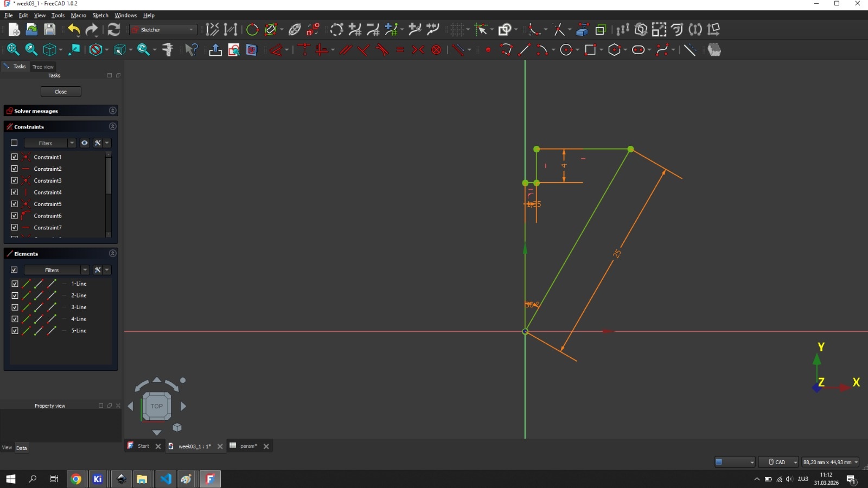Select the create point tool
The width and height of the screenshot is (868, 488).
click(x=488, y=50)
